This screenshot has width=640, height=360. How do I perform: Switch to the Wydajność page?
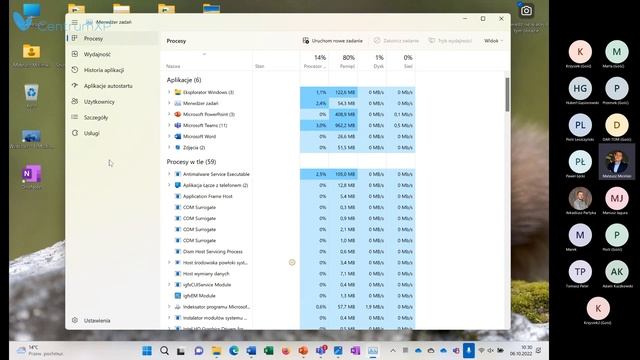(113, 54)
